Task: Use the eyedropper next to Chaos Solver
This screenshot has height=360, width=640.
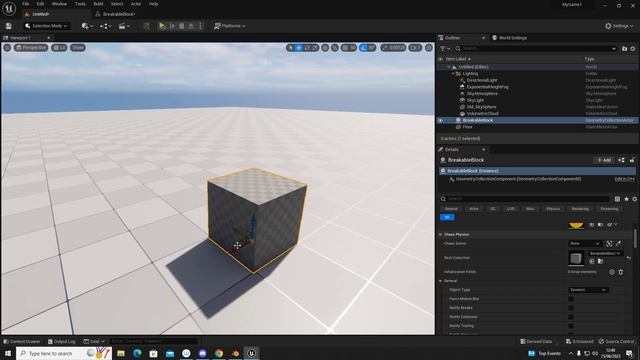Action: point(619,244)
